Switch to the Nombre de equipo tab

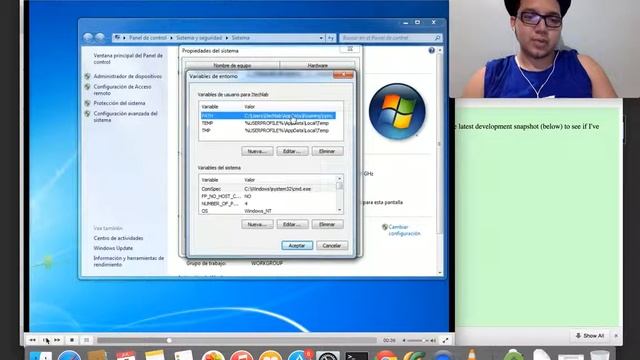(x=232, y=65)
